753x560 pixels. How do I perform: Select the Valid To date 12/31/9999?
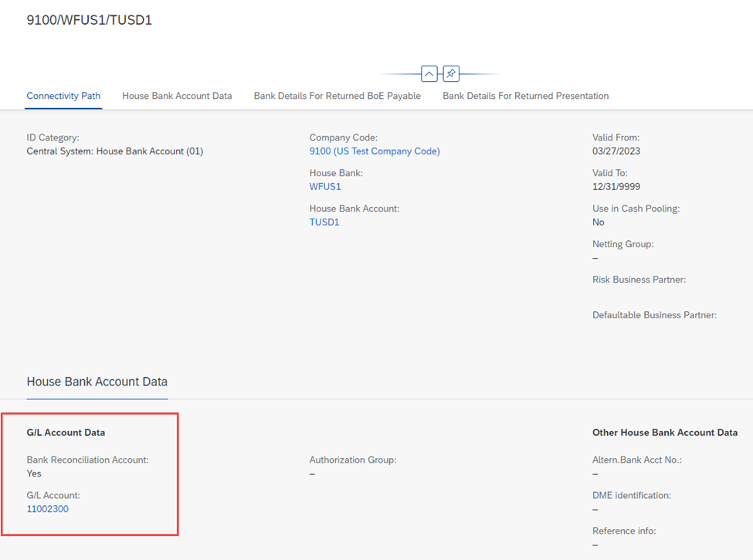pos(616,187)
